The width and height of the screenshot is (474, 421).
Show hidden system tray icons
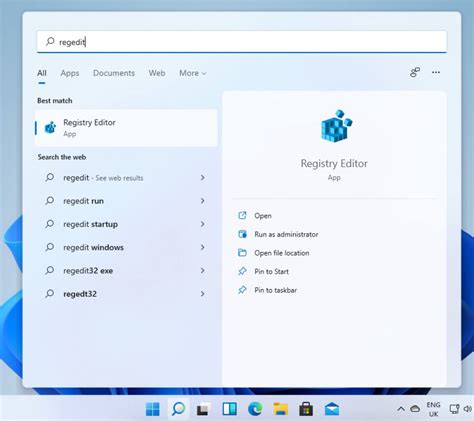tap(401, 409)
